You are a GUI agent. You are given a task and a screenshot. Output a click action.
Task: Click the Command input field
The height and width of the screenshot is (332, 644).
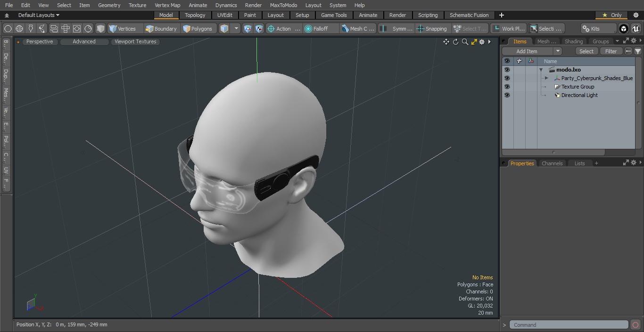point(569,325)
